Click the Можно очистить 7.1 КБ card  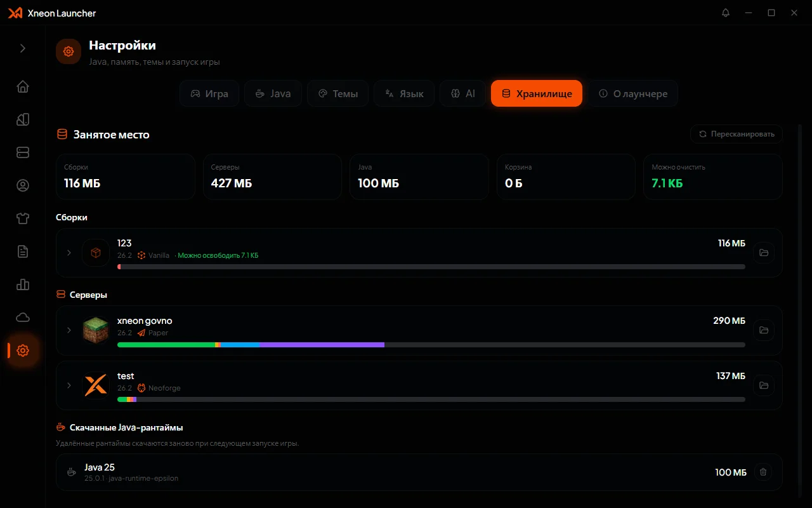pos(713,177)
